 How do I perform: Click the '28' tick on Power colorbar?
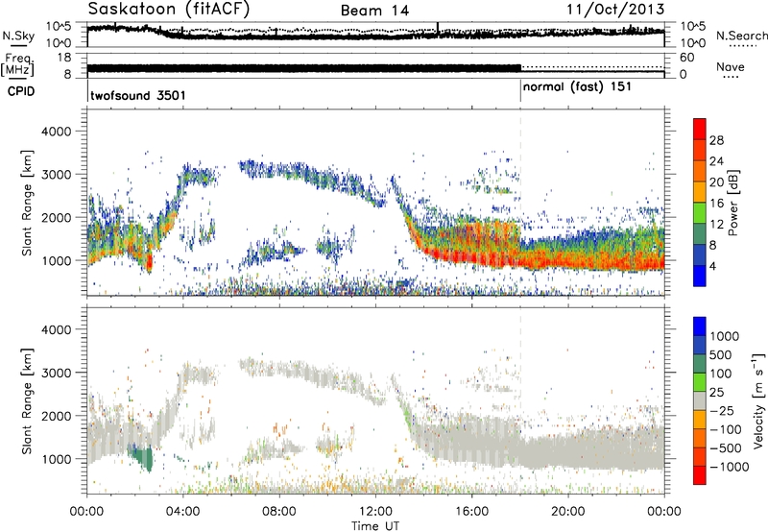[x=716, y=140]
